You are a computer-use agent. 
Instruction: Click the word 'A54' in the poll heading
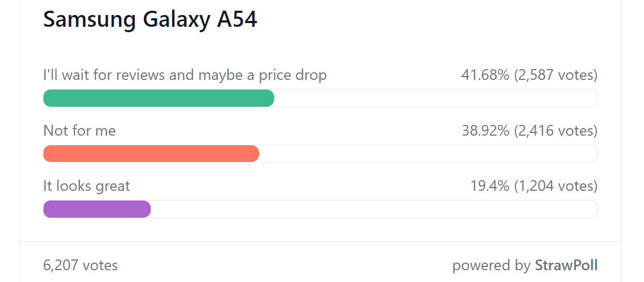point(237,20)
